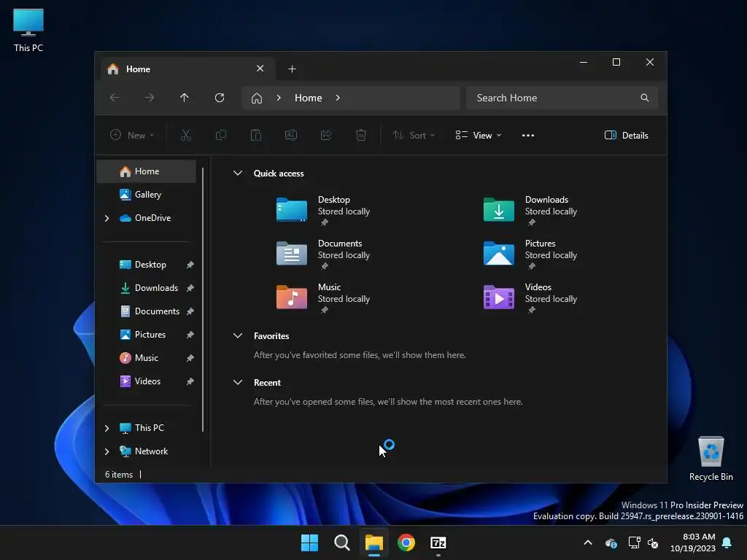Unpin Desktop via its sidebar pin icon
The image size is (747, 560).
[190, 265]
